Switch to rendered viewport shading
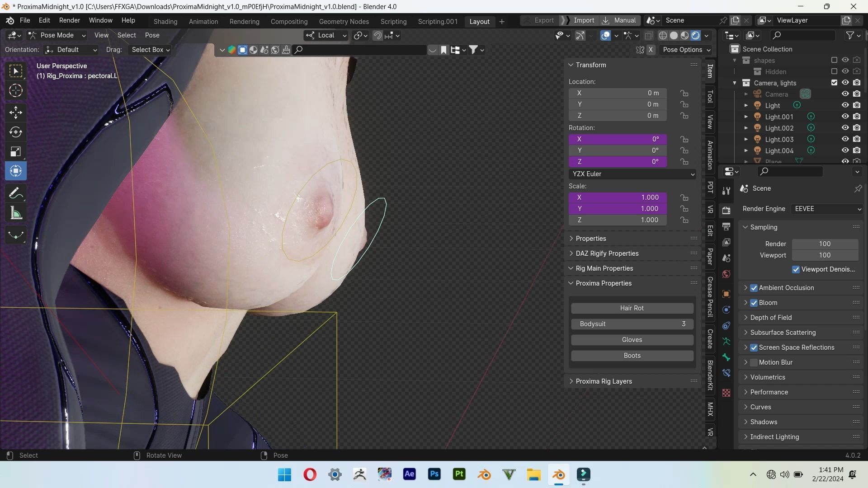 (x=696, y=35)
